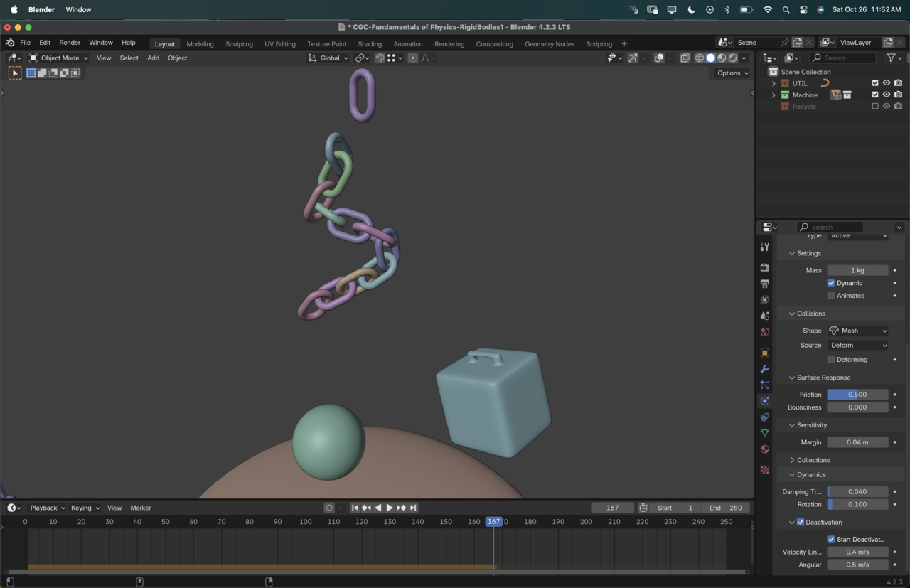Open the View Layer properties tab

click(x=765, y=300)
